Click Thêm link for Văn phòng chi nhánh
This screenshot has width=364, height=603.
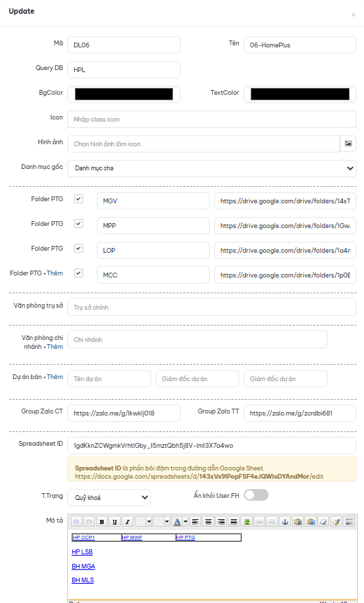(54, 347)
